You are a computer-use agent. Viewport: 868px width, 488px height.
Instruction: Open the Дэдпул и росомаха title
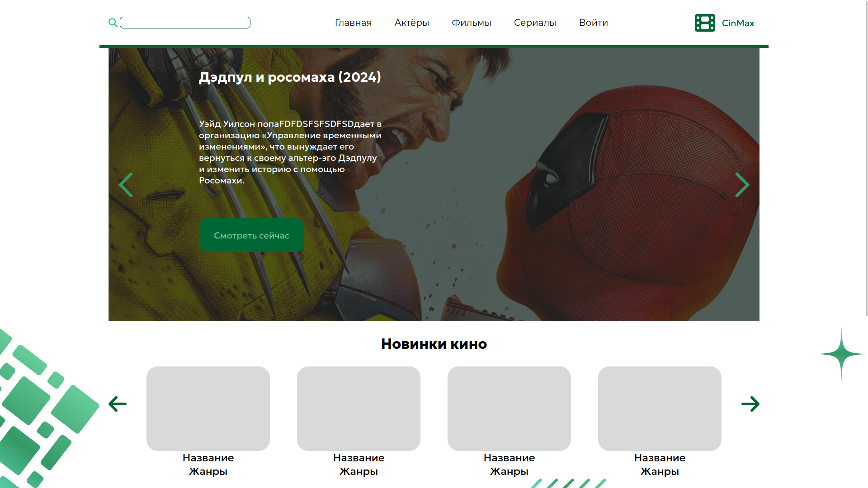[290, 77]
